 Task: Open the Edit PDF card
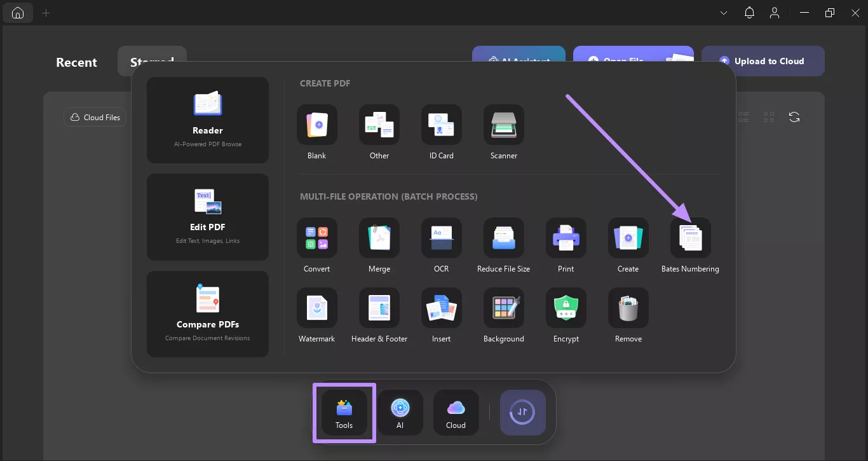[207, 217]
